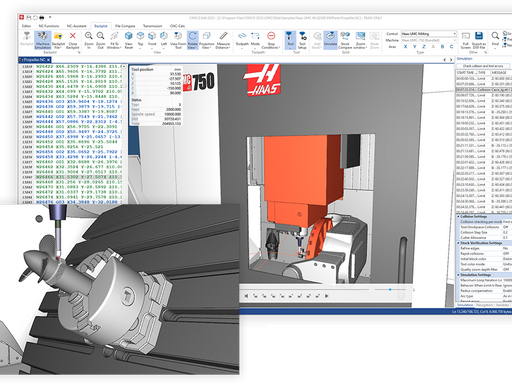Click the Simulate solid icon
Image resolution: width=512 pixels, height=384 pixels.
[330, 40]
